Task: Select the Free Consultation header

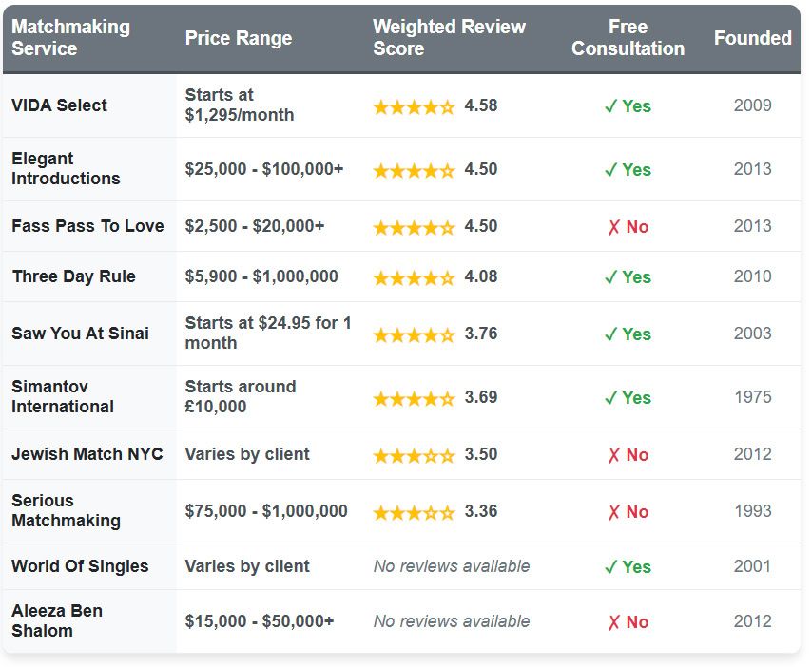Action: [628, 38]
